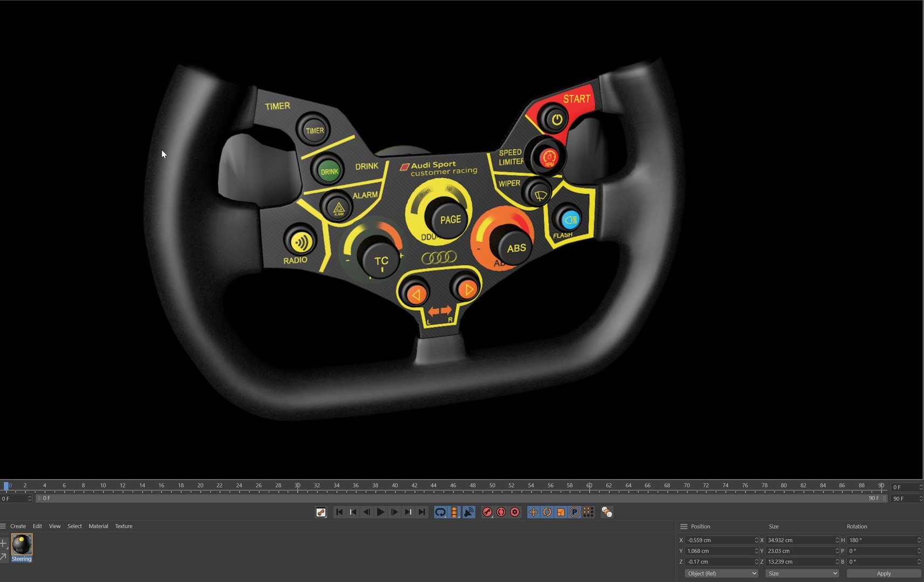Click the preview range slider bar

(461, 498)
